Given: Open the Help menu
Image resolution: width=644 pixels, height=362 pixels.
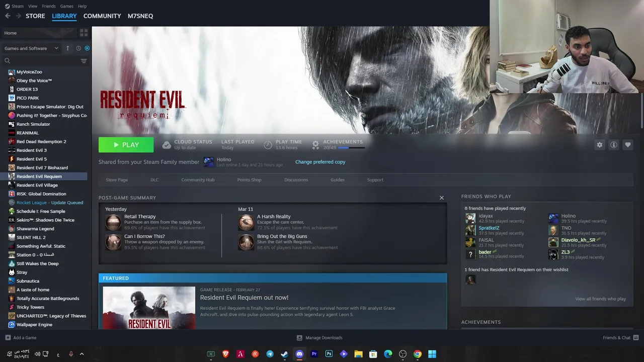Looking at the screenshot, I should [83, 6].
